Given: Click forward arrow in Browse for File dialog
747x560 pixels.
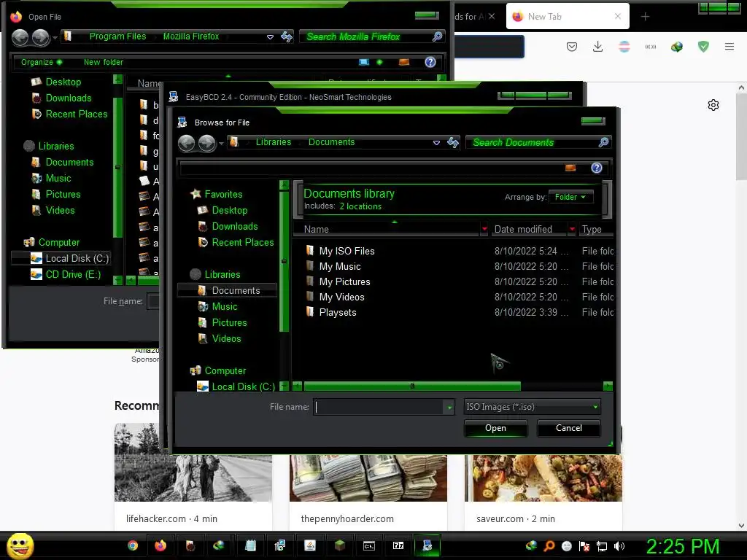Looking at the screenshot, I should click(x=206, y=143).
